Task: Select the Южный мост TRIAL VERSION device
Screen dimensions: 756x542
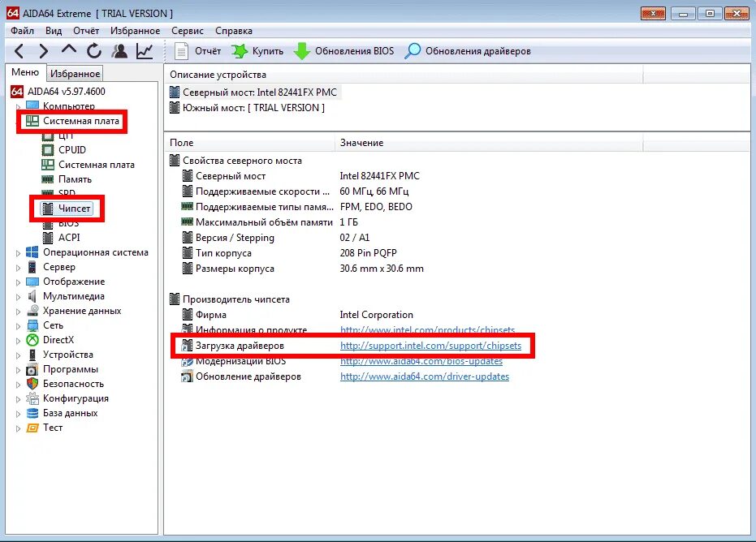Action: (248, 107)
